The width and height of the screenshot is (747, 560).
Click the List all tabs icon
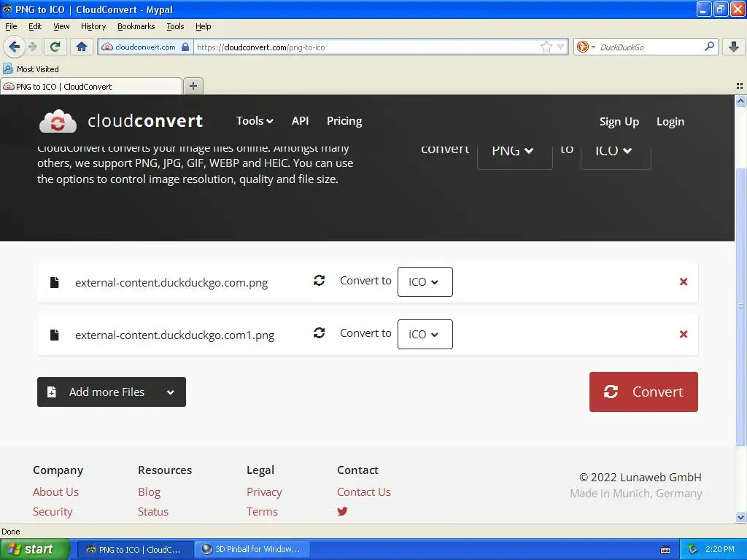pos(740,86)
